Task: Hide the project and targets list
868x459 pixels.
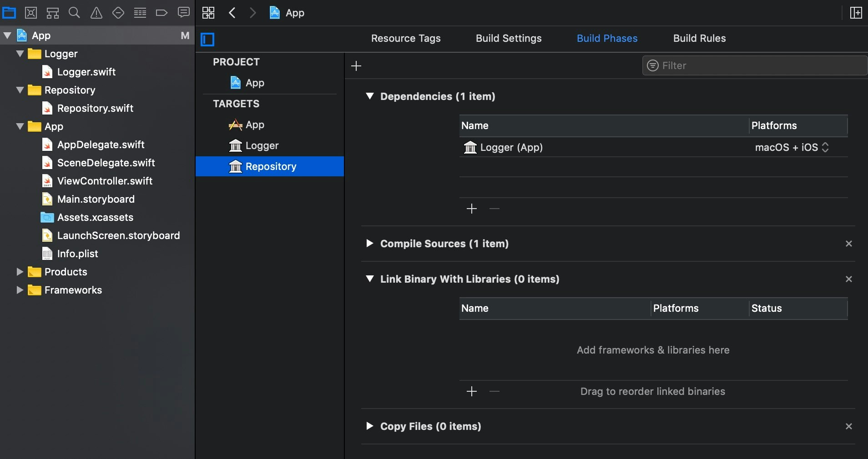Action: click(207, 40)
